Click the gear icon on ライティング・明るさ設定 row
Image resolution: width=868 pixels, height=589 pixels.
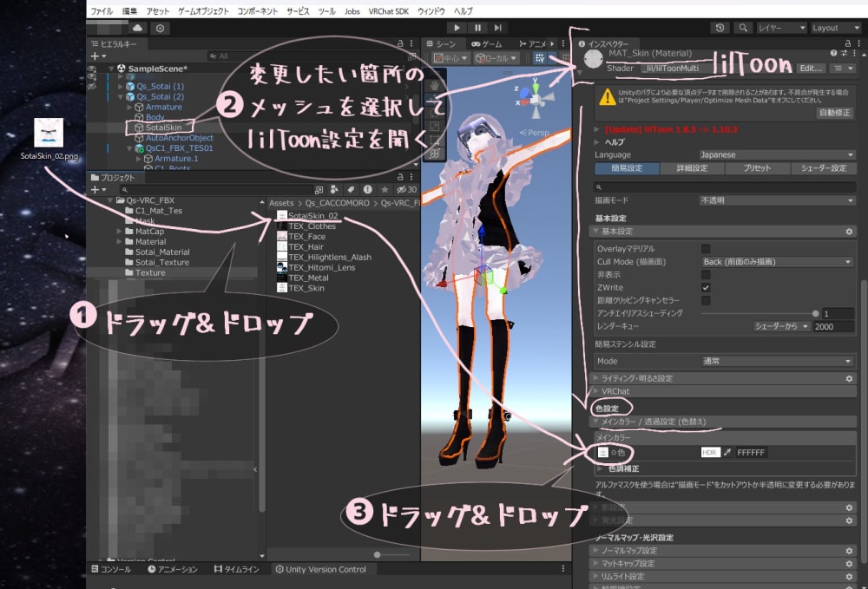849,378
